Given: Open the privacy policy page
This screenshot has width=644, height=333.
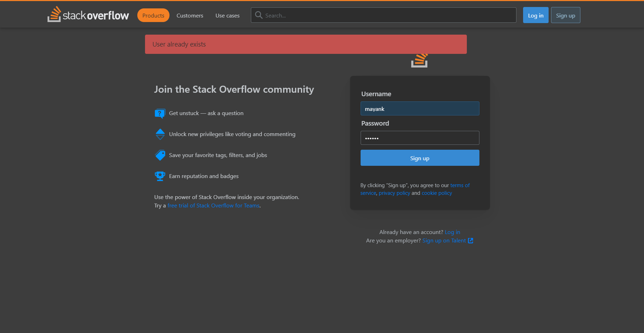Looking at the screenshot, I should click(x=394, y=193).
